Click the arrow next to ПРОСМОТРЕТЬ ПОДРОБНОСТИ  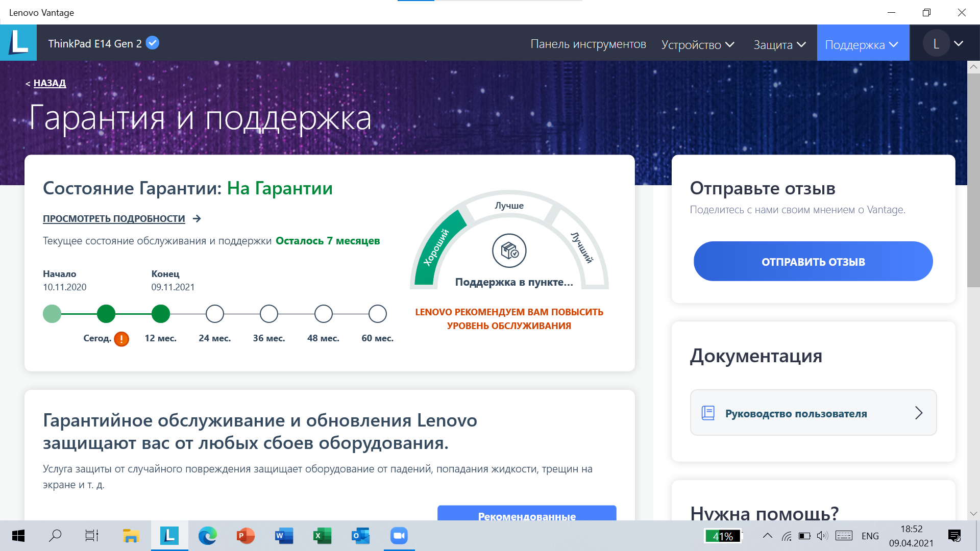click(197, 219)
